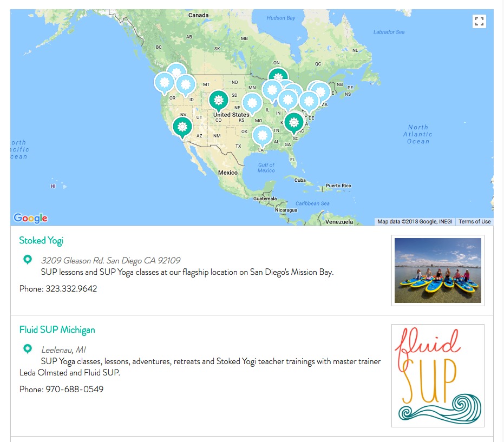Click the phone number 970-688-0549
The image size is (504, 442).
click(x=74, y=390)
